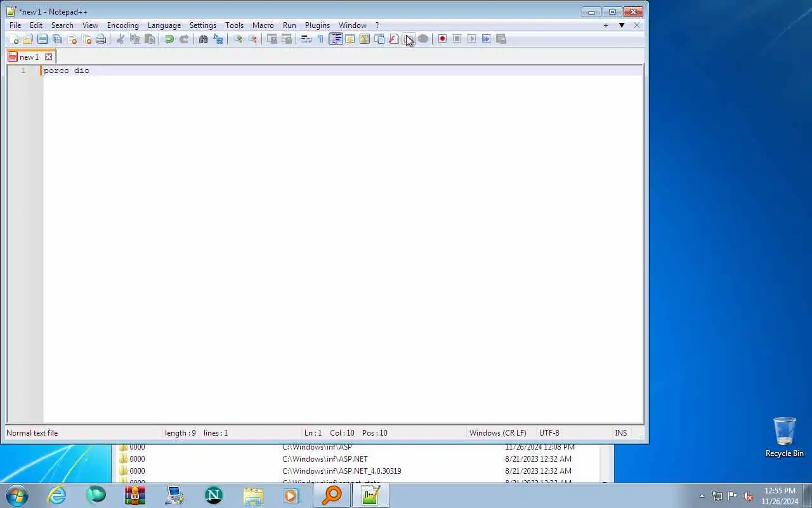Click the X button in menu bar
The height and width of the screenshot is (508, 812).
coord(637,25)
